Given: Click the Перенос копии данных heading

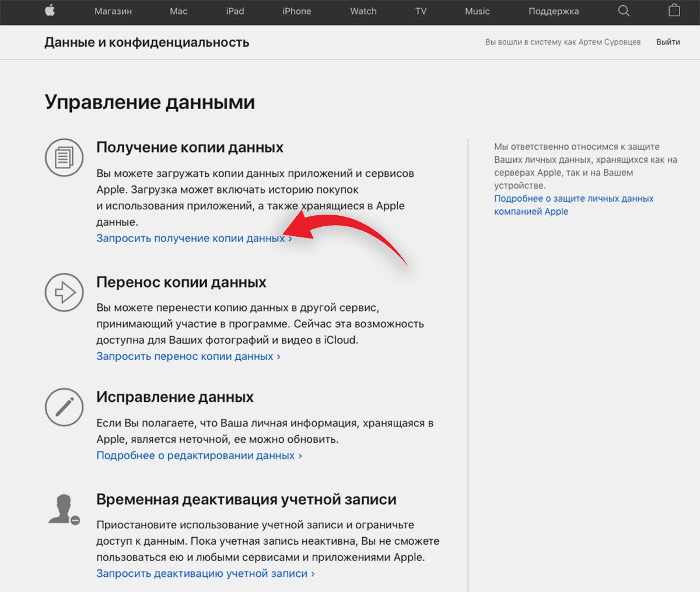Looking at the screenshot, I should pos(181,282).
